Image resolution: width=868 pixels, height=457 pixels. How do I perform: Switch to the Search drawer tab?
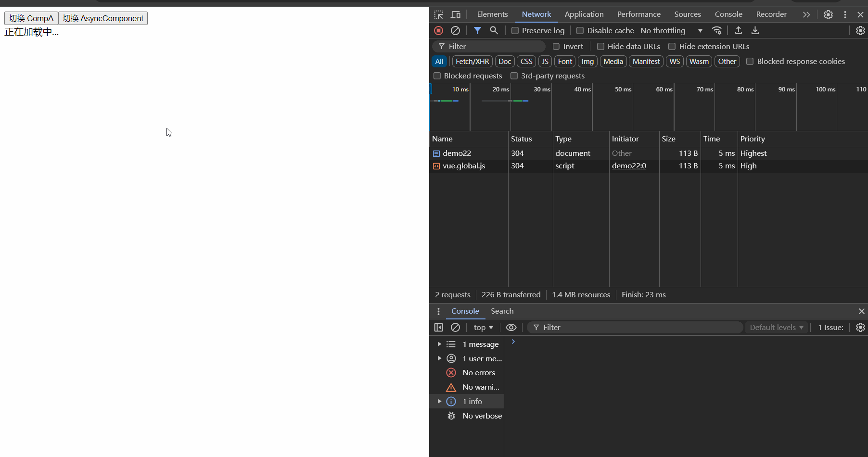502,311
